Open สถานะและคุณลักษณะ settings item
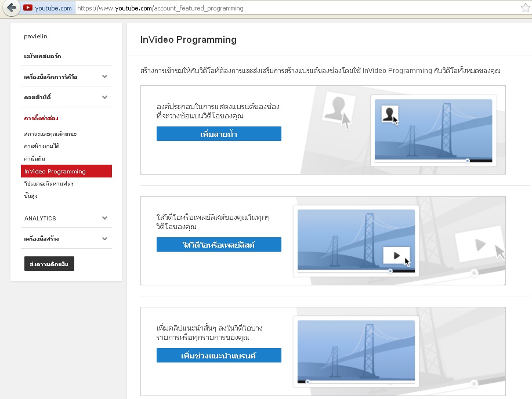This screenshot has height=399, width=532. pyautogui.click(x=50, y=134)
